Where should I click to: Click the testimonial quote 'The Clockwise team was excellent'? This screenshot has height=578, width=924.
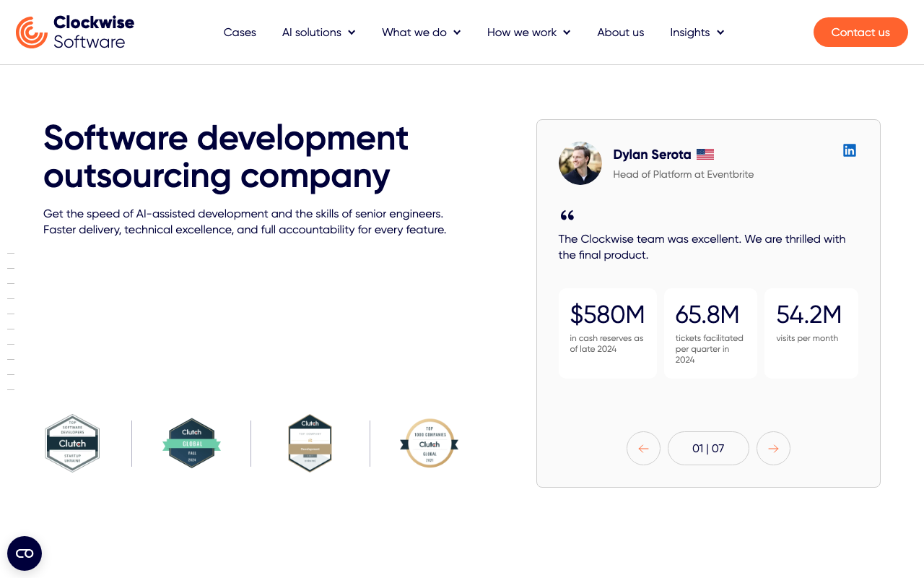tap(702, 246)
